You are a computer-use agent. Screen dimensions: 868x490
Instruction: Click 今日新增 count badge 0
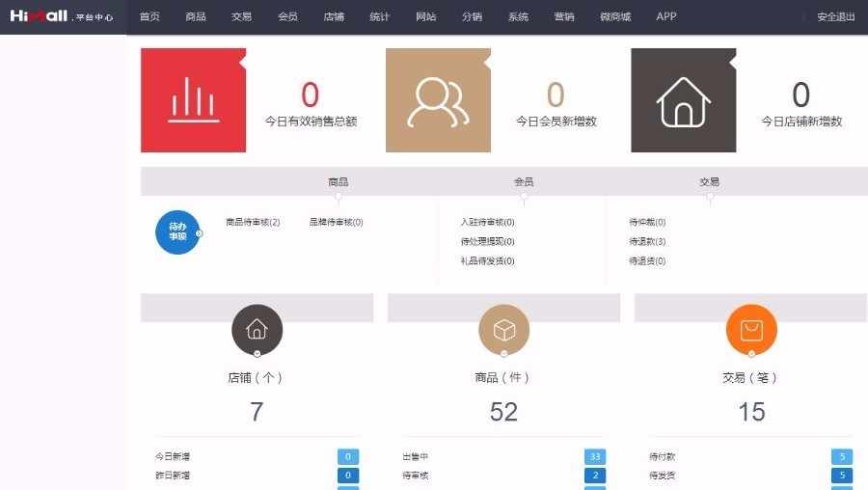pyautogui.click(x=348, y=456)
